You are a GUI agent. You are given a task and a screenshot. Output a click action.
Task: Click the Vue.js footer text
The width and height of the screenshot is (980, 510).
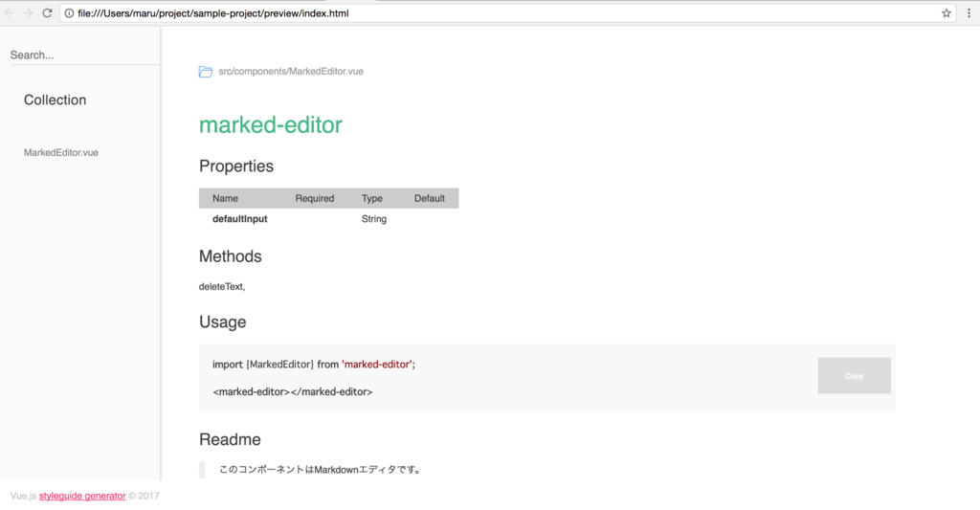23,496
